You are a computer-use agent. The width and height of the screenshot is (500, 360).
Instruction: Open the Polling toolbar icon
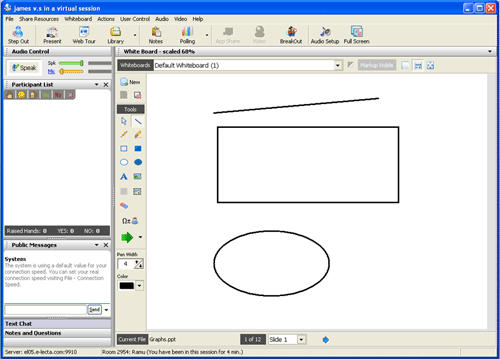point(187,35)
